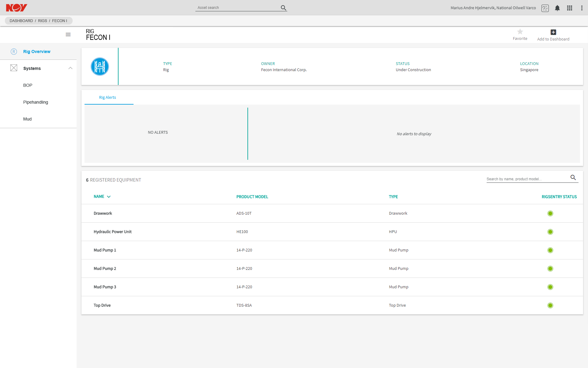Open Top Drive name
The width and height of the screenshot is (588, 368).
pos(102,305)
